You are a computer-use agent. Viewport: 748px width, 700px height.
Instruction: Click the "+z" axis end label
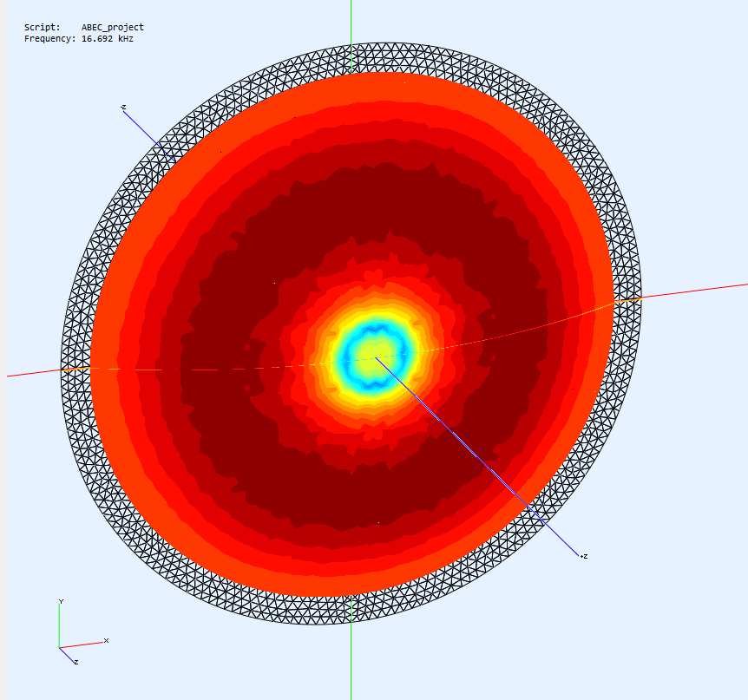[x=584, y=556]
